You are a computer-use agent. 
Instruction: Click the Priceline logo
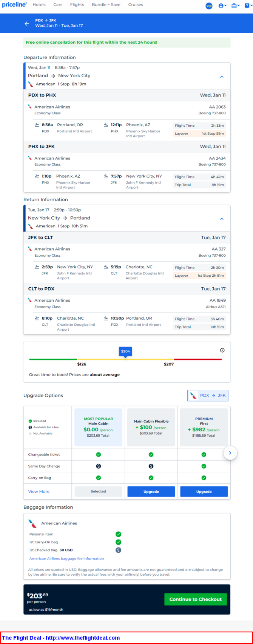coord(14,5)
